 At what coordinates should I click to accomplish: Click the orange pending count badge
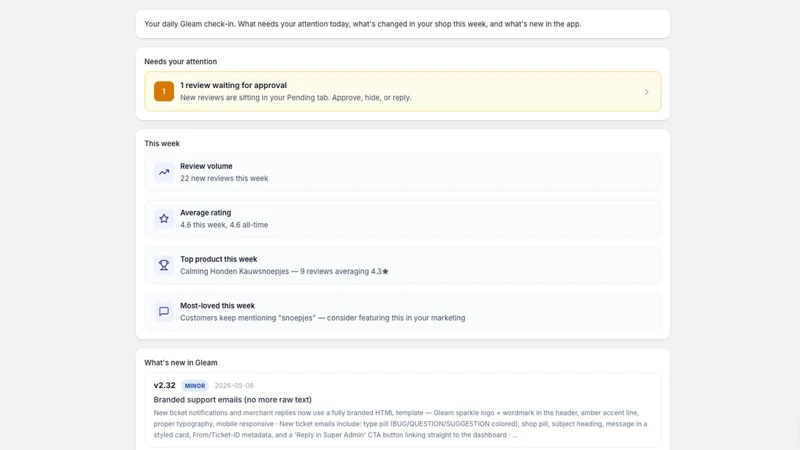[164, 91]
